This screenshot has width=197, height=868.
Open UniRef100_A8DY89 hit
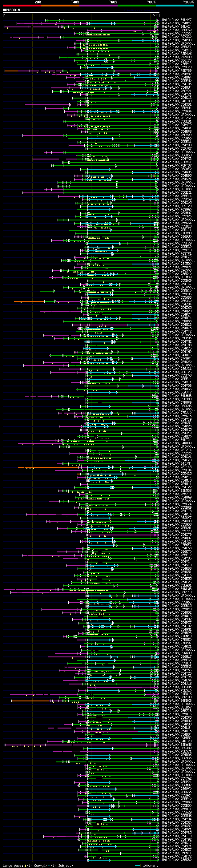click(x=177, y=71)
